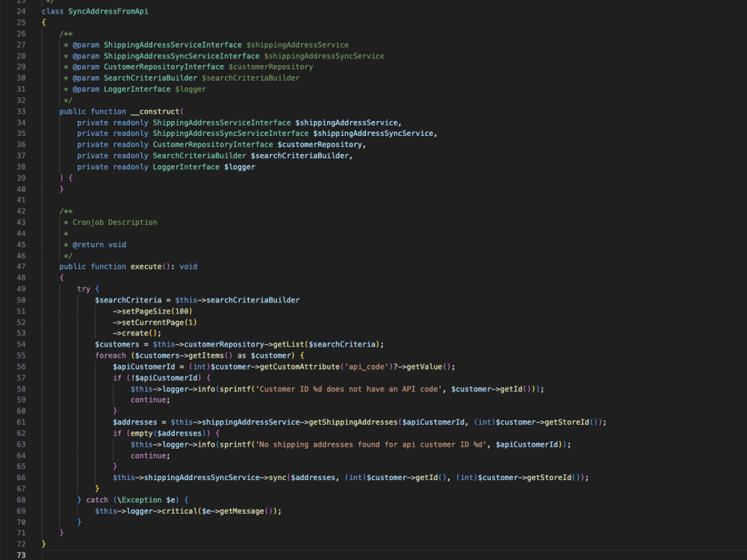
Task: Click the execute function name on line 47
Action: (x=146, y=267)
